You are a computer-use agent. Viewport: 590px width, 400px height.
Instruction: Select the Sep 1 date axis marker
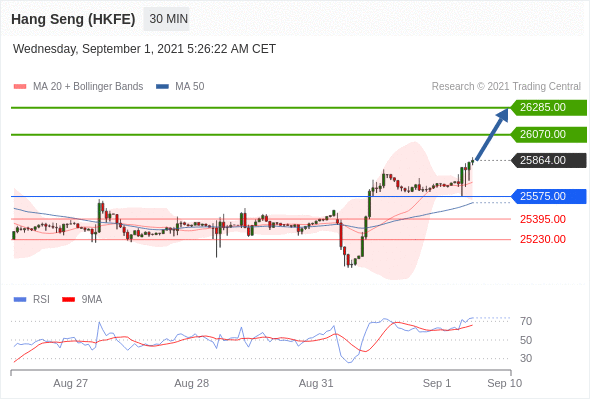436,383
